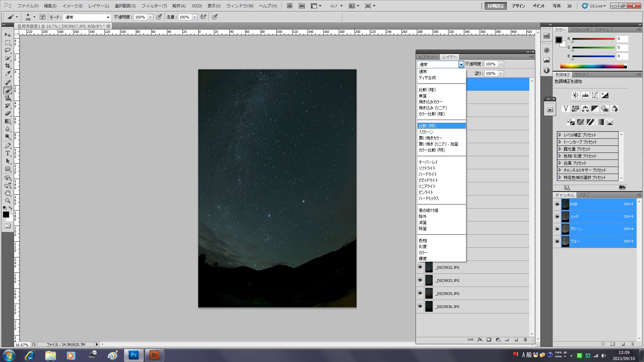Launch Bridge from the options bar
This screenshot has width=644, height=362.
(290, 6)
